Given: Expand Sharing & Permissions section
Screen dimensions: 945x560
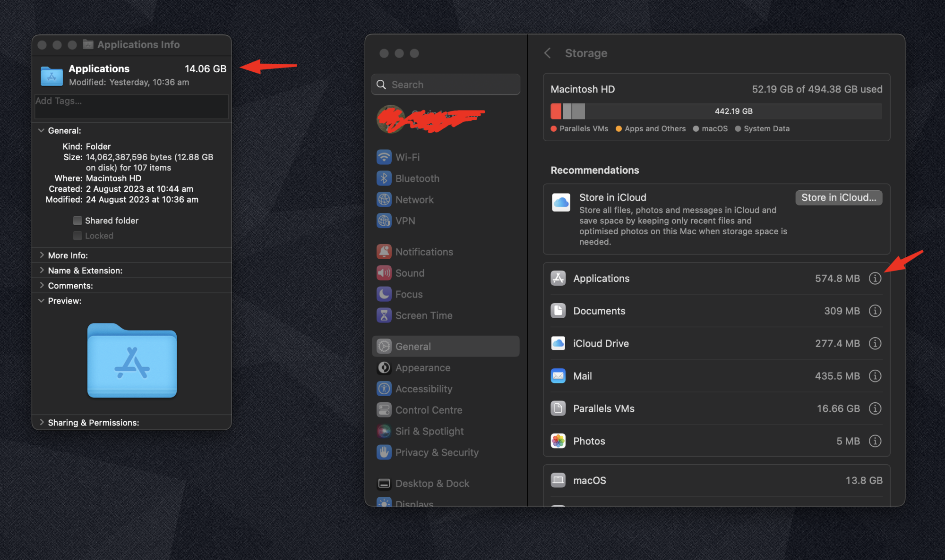Looking at the screenshot, I should (42, 423).
